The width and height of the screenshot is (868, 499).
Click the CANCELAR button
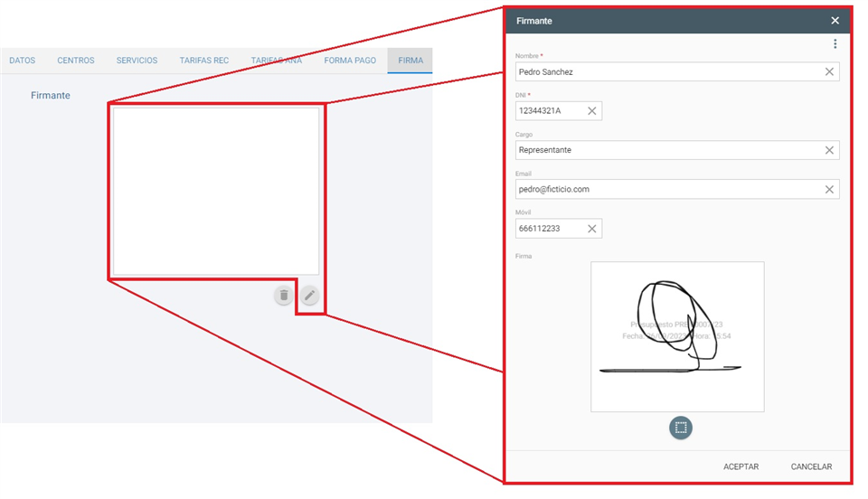[x=811, y=467]
